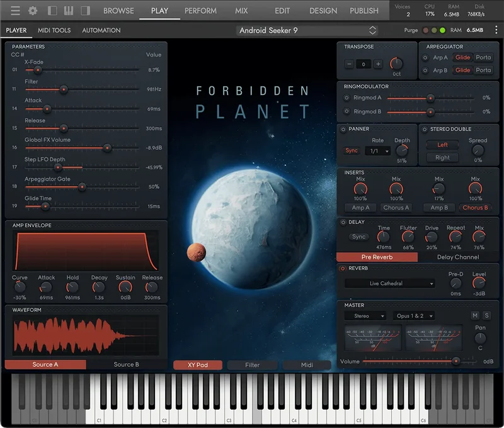The width and height of the screenshot is (504, 428).
Task: Open the Opus 1 & 2 output dropdown
Action: click(414, 316)
